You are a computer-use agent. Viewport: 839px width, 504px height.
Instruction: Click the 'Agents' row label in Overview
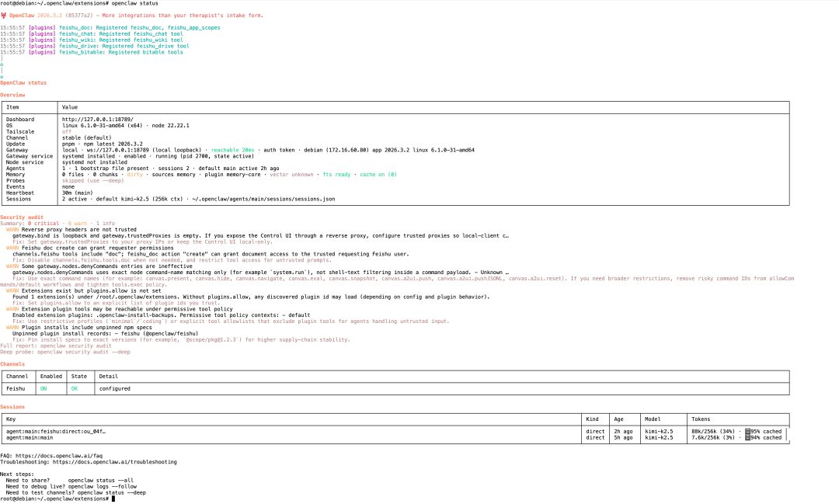[16, 169]
